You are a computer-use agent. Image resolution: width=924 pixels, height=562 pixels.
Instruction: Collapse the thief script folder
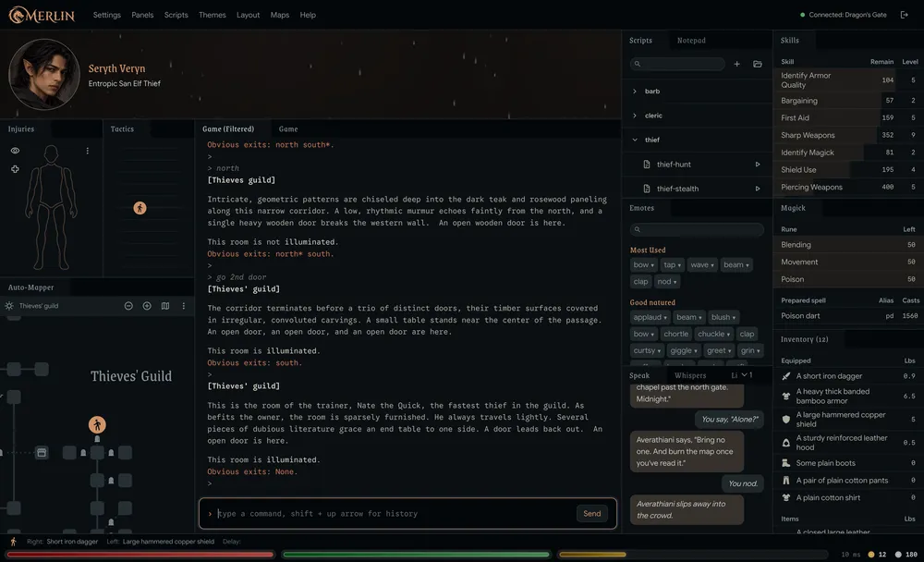click(x=635, y=140)
